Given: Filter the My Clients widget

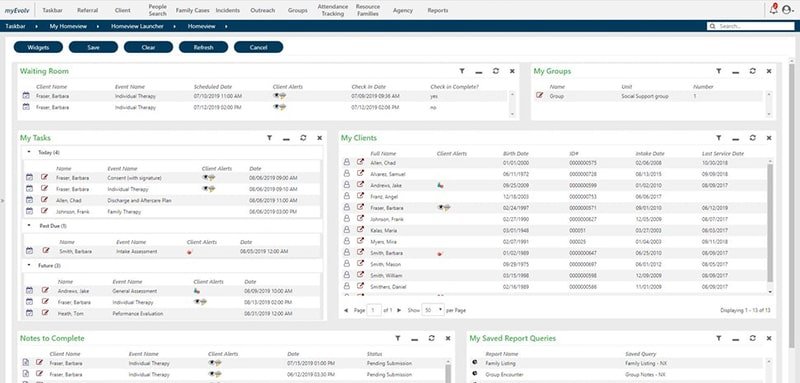Looking at the screenshot, I should pos(718,138).
